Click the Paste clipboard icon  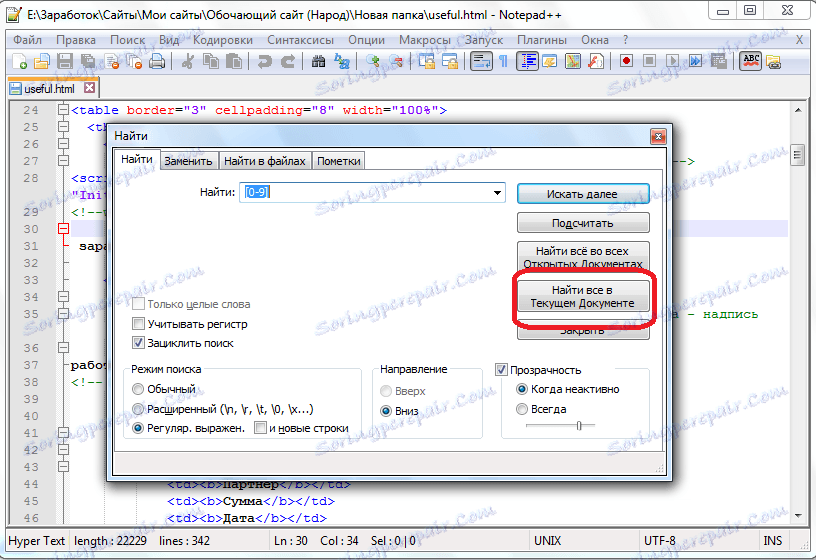[234, 61]
